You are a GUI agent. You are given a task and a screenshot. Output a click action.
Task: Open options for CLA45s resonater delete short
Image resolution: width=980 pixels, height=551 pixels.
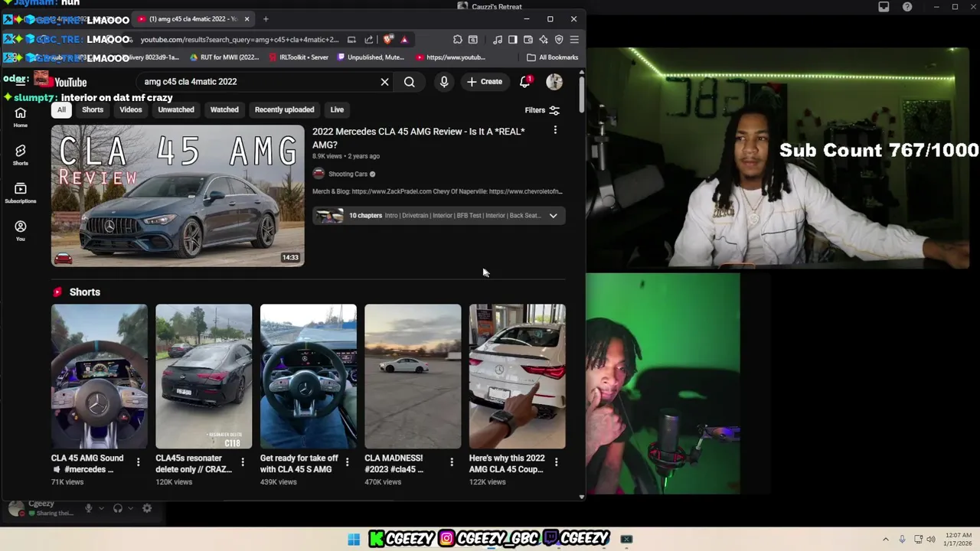click(x=243, y=462)
